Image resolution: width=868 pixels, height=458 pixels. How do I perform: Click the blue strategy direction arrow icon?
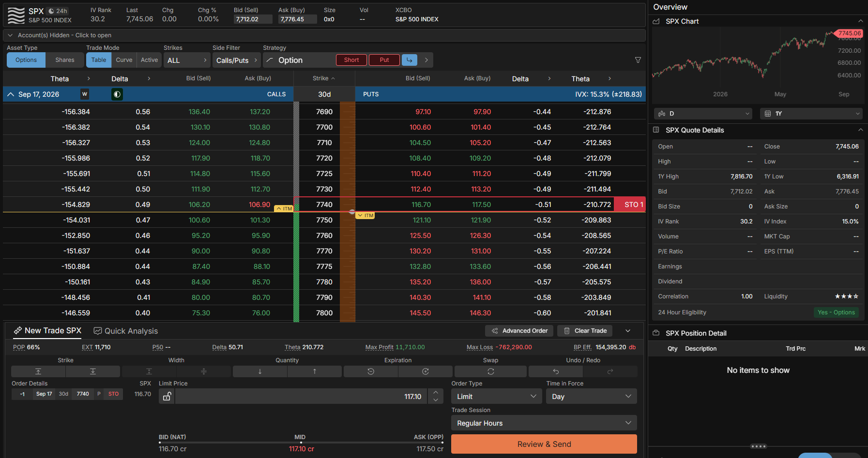click(x=410, y=60)
